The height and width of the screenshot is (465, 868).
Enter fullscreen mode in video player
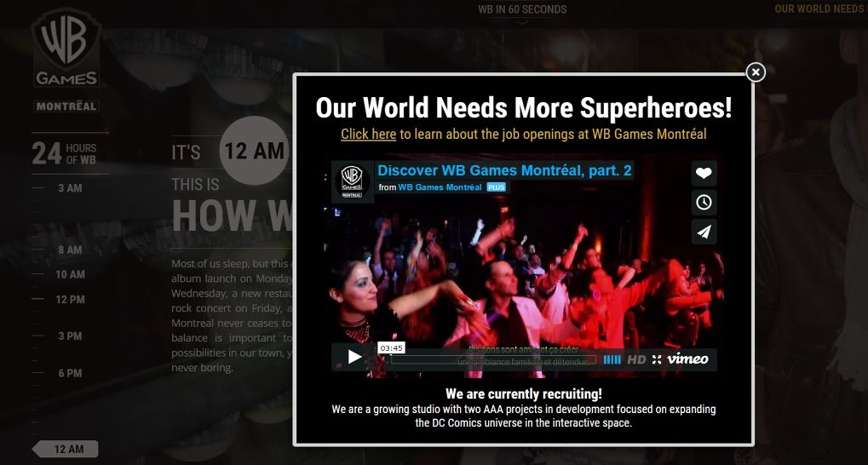657,359
